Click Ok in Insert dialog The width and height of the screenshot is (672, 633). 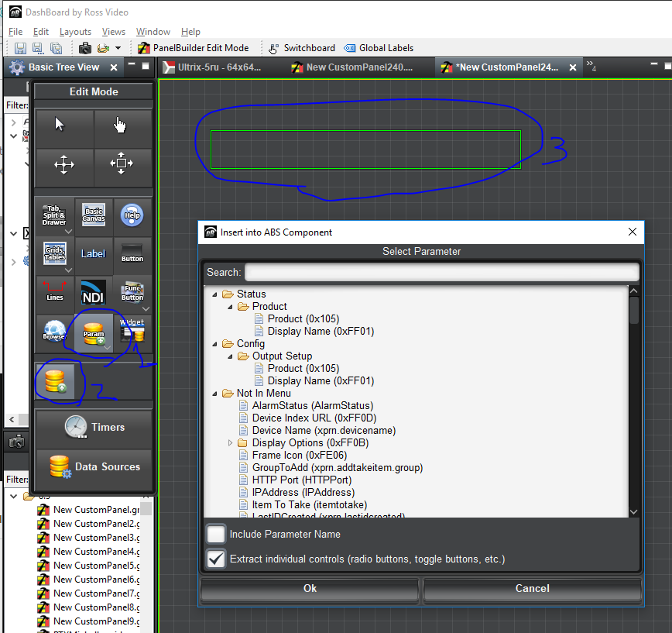pyautogui.click(x=310, y=588)
